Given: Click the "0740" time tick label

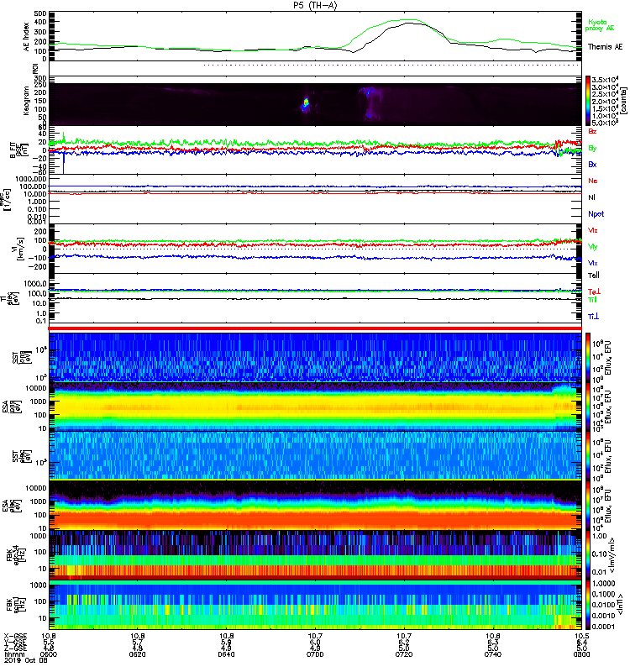Looking at the screenshot, I should pyautogui.click(x=493, y=654).
